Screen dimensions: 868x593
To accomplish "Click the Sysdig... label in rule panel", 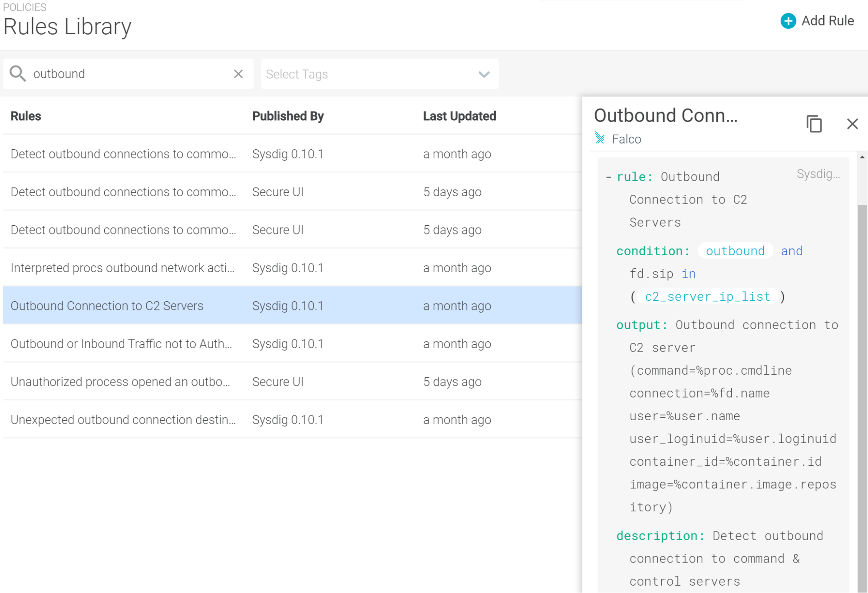I will tap(818, 174).
